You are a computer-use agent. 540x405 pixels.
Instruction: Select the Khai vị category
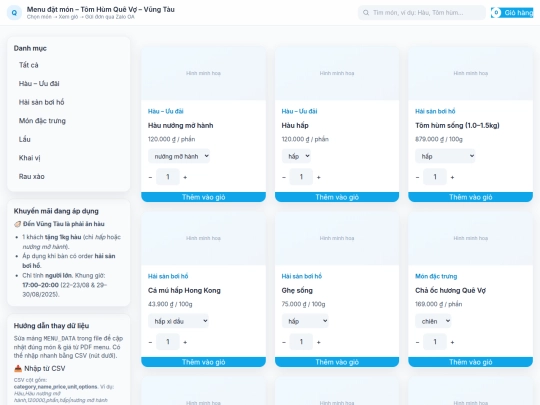pyautogui.click(x=69, y=158)
